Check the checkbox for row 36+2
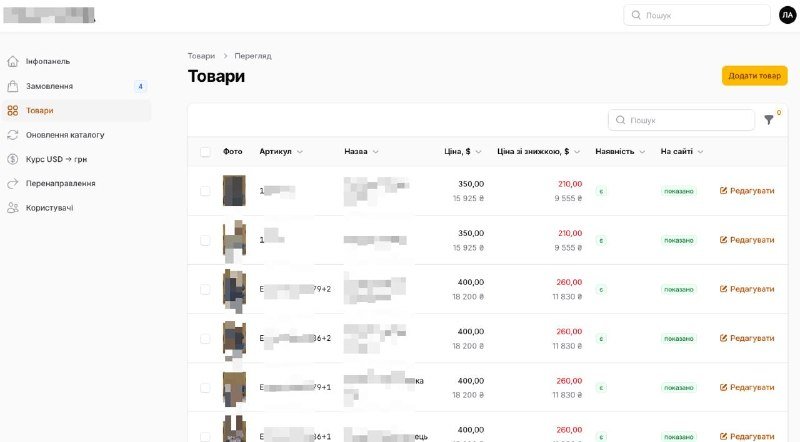 (x=205, y=338)
